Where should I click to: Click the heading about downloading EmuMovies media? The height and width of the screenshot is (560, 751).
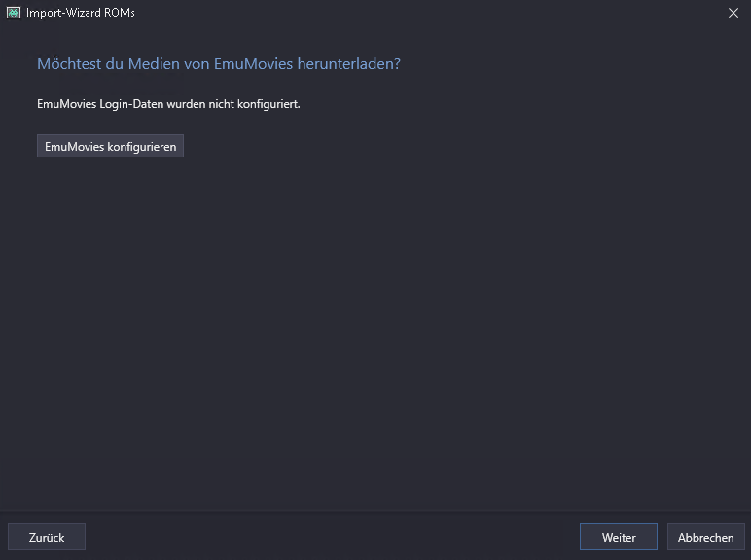click(x=219, y=64)
